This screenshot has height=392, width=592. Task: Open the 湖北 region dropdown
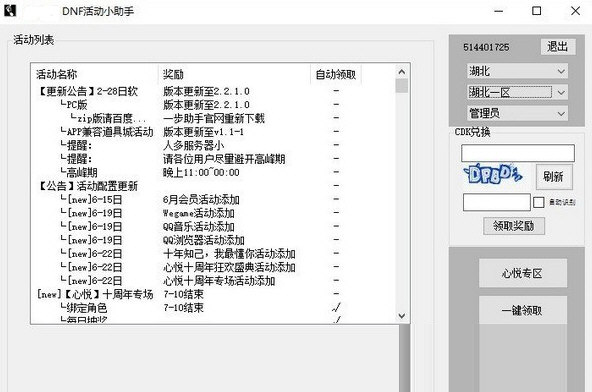517,71
